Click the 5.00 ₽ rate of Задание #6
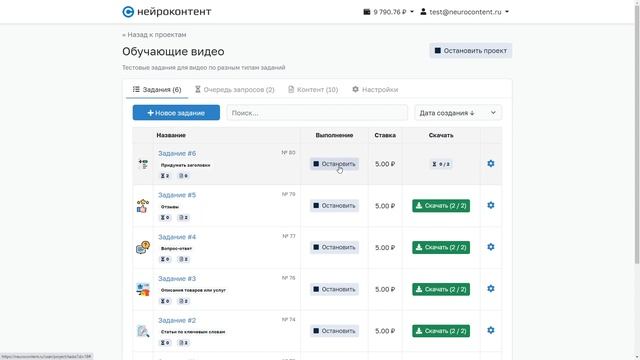 point(385,164)
